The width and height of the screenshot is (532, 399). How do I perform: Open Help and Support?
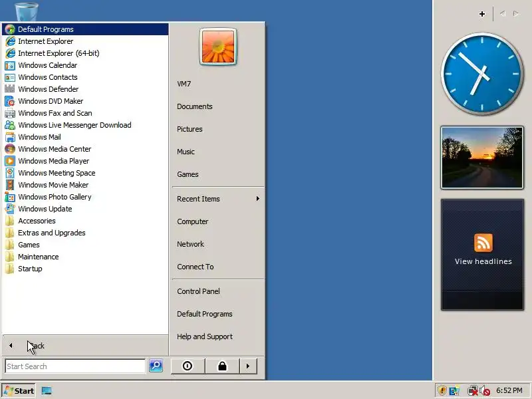click(x=217, y=336)
